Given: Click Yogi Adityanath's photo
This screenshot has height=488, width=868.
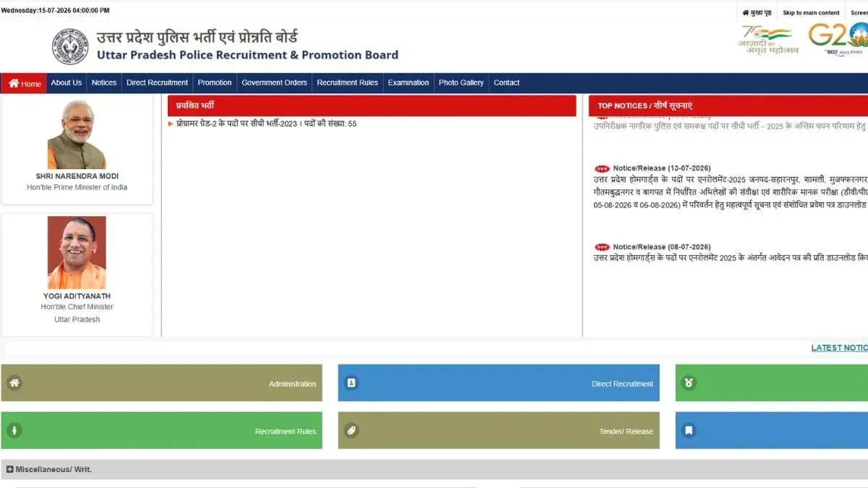Looking at the screenshot, I should [77, 252].
